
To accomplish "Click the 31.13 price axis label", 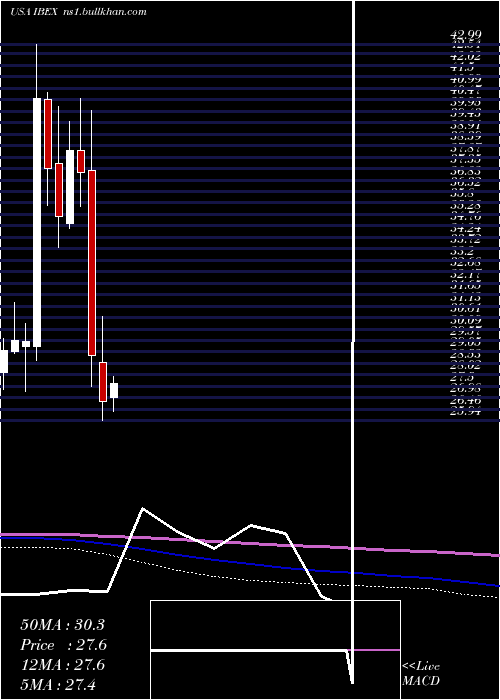I will (x=466, y=298).
